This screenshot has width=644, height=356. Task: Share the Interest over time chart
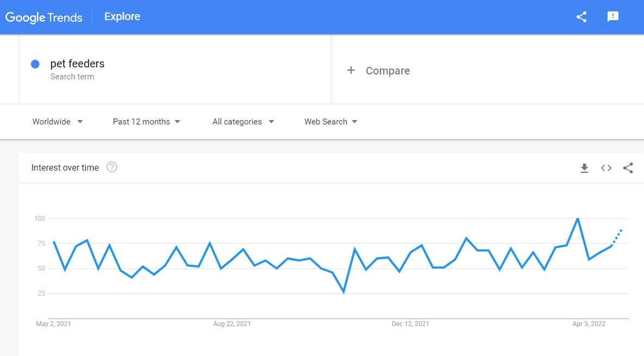(x=628, y=168)
